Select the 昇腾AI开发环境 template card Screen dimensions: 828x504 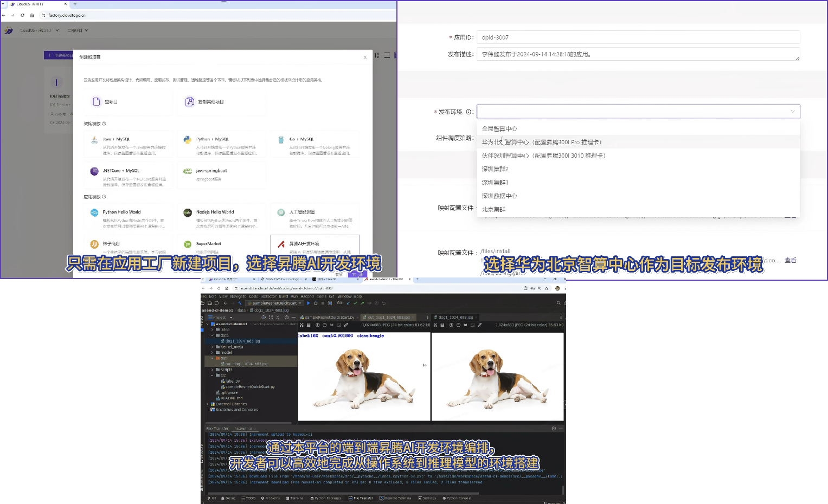pos(314,245)
